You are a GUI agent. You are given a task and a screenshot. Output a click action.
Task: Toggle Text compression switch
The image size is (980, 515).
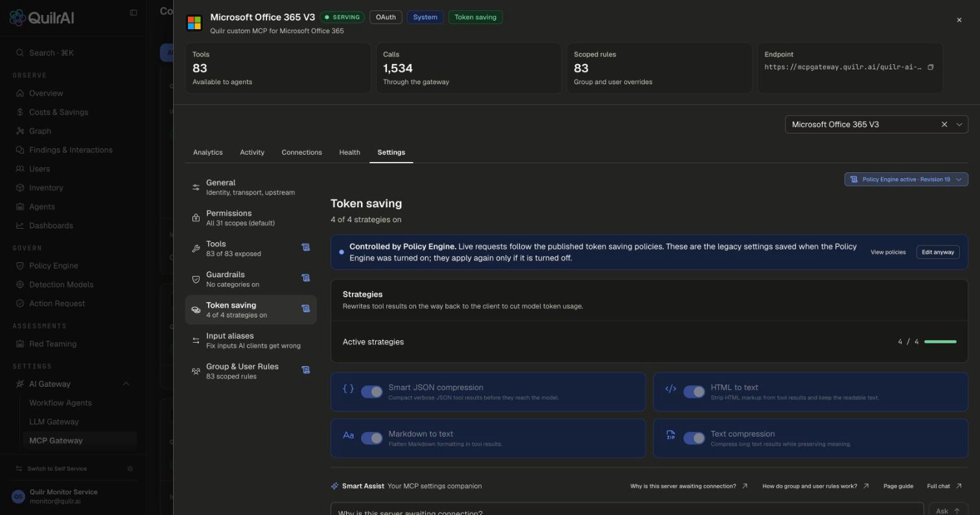pyautogui.click(x=694, y=439)
